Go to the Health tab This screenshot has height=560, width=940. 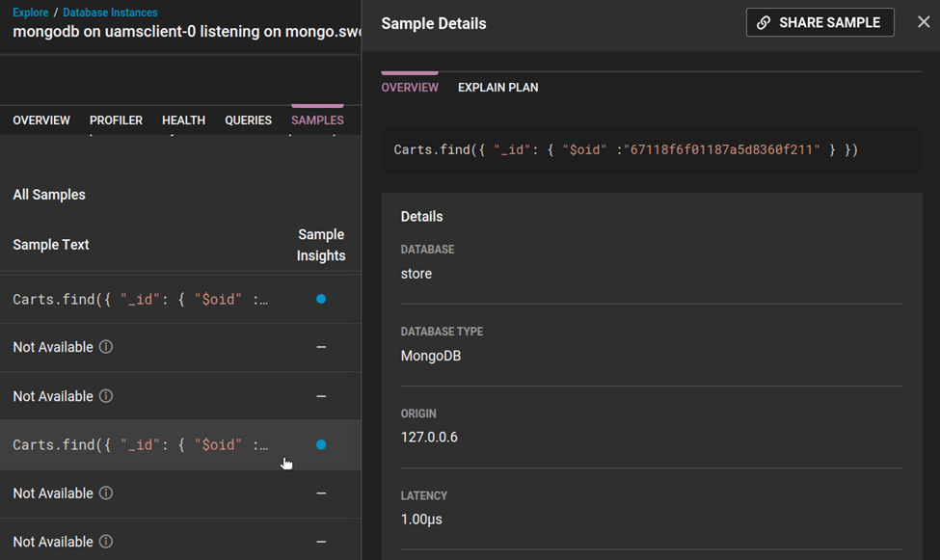pyautogui.click(x=183, y=120)
